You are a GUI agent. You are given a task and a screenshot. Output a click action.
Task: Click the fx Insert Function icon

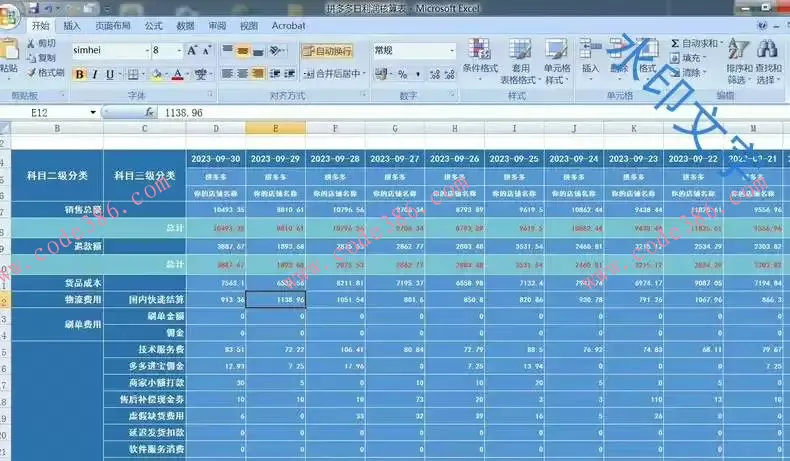(149, 112)
